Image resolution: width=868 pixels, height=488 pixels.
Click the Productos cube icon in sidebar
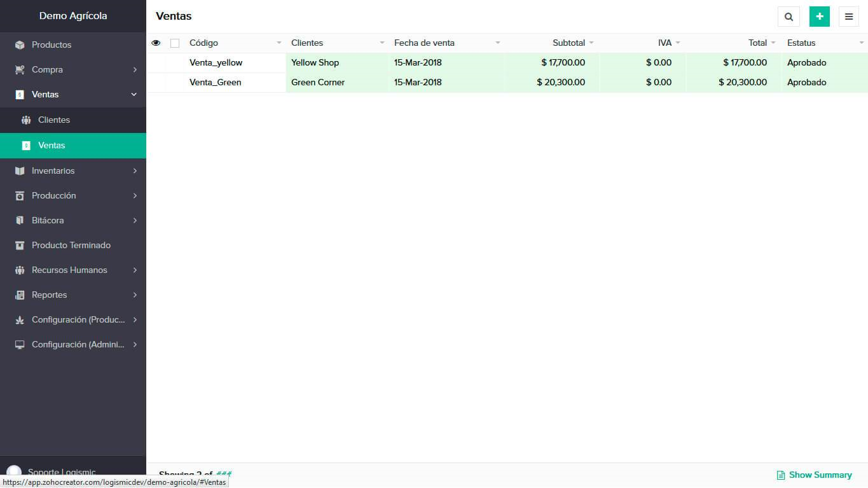click(x=20, y=45)
